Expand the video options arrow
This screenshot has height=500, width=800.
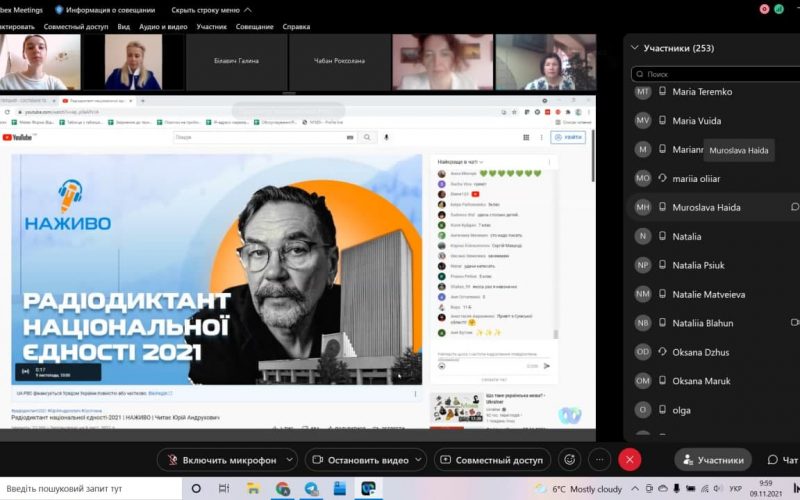click(x=419, y=460)
